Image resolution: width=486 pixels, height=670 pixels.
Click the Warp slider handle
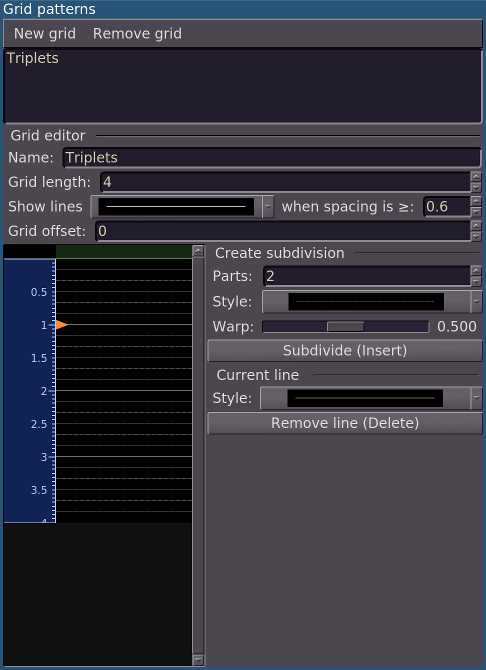(345, 326)
